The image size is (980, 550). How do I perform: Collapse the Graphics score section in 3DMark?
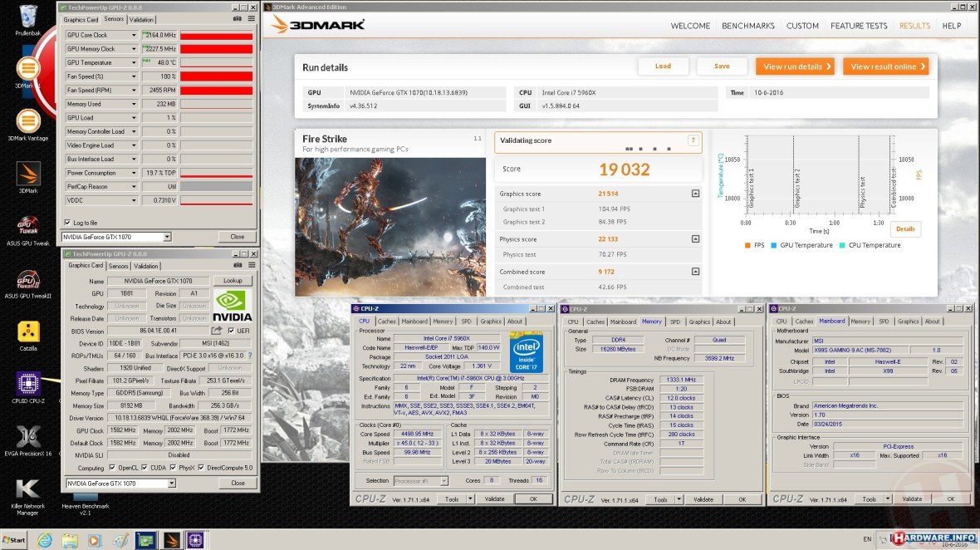[x=695, y=194]
